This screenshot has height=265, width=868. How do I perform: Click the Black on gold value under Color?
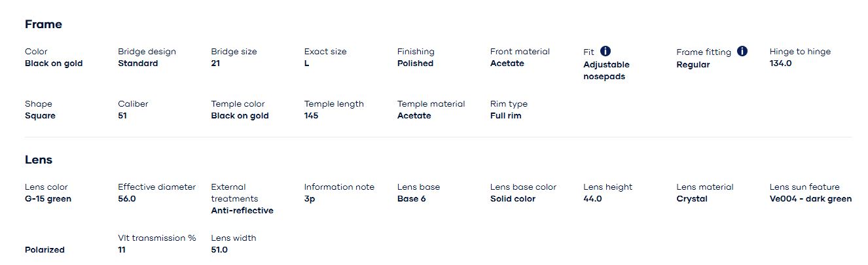54,63
